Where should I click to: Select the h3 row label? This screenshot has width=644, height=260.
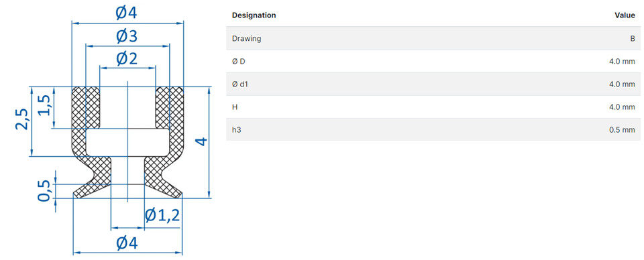(x=235, y=129)
